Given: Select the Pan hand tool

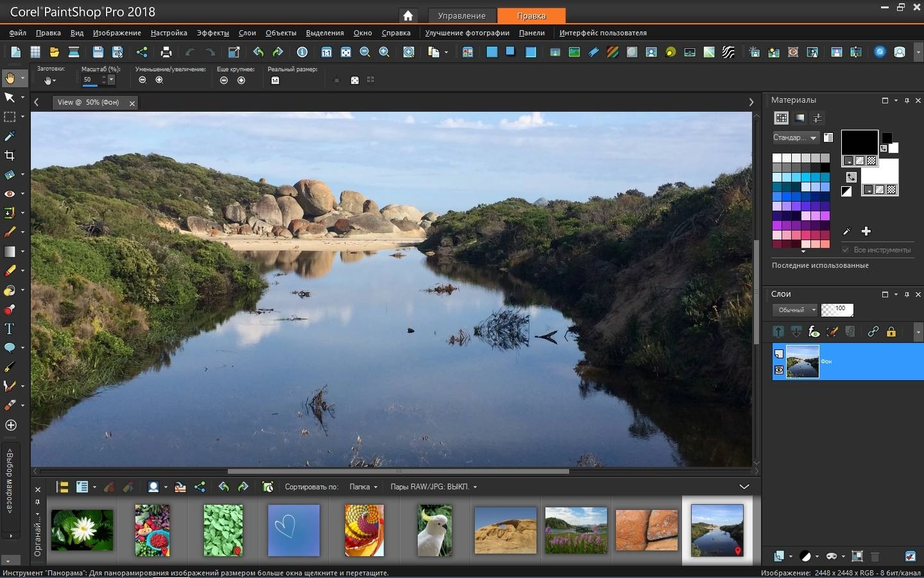Looking at the screenshot, I should point(10,78).
